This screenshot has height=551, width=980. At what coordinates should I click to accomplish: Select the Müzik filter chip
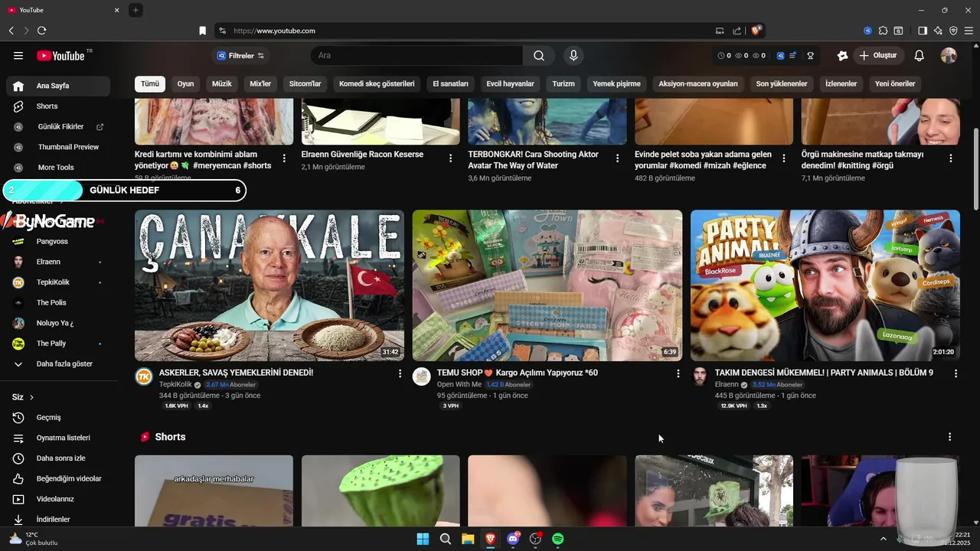click(x=222, y=84)
